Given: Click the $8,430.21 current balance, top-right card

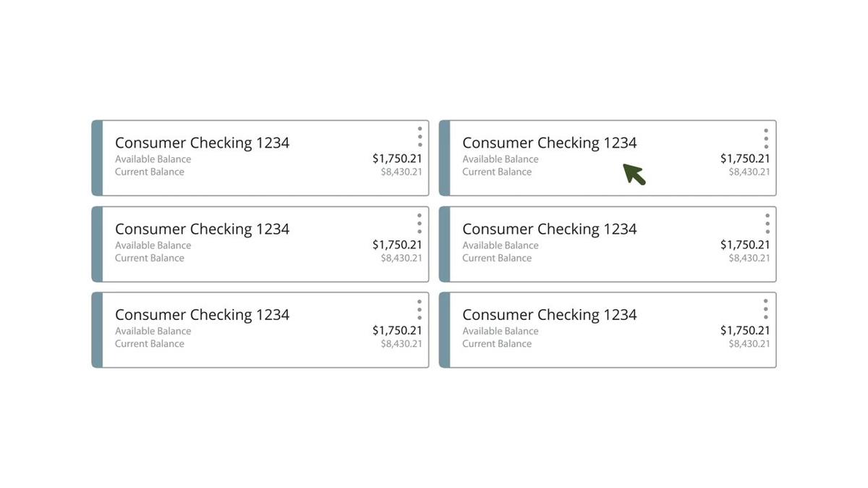Looking at the screenshot, I should tap(749, 172).
